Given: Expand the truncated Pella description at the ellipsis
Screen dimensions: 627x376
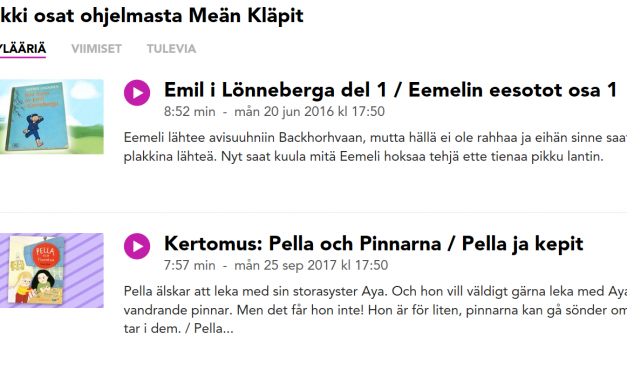Looking at the screenshot, I should pos(228,329).
